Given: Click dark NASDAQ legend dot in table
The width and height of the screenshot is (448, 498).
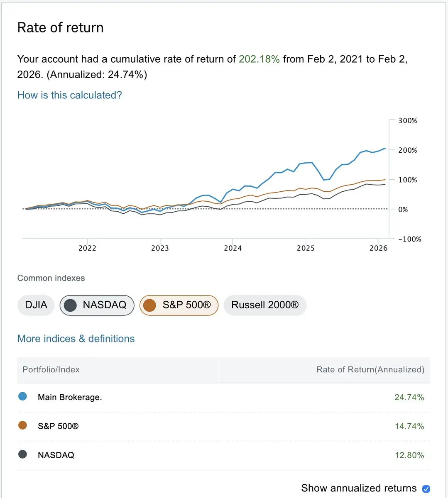Looking at the screenshot, I should [x=23, y=454].
